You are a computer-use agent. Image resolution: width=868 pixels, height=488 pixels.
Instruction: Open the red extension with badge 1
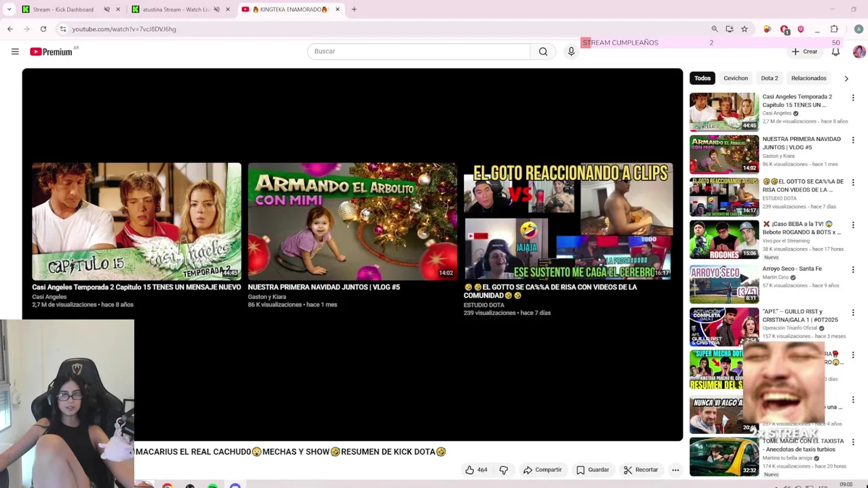[x=785, y=29]
